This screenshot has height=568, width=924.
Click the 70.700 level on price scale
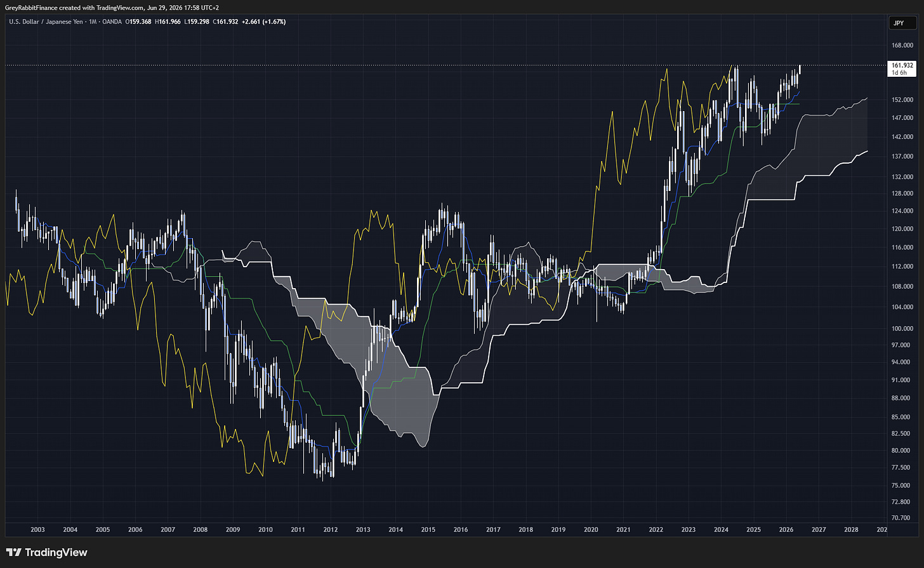[902, 518]
